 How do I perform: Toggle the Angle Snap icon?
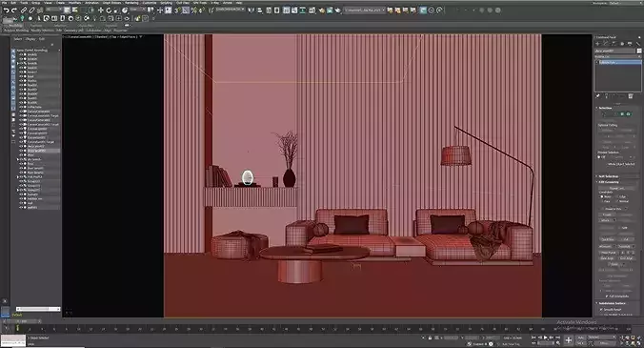(186, 10)
